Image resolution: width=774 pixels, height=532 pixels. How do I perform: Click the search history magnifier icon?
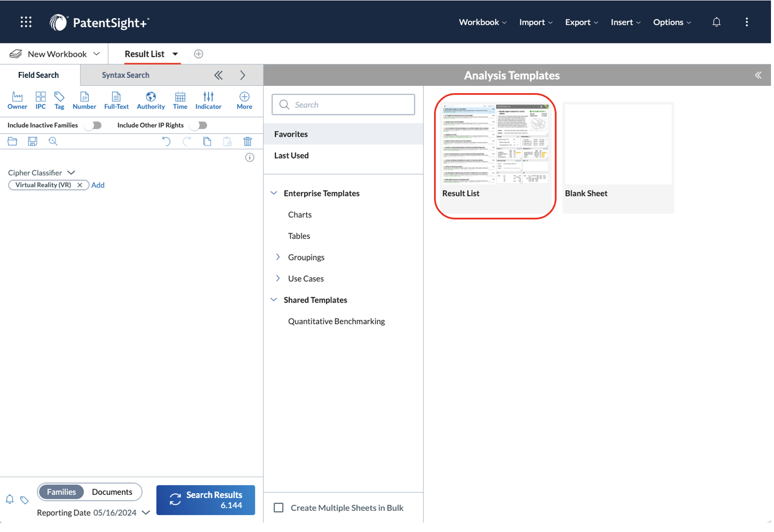pos(53,141)
